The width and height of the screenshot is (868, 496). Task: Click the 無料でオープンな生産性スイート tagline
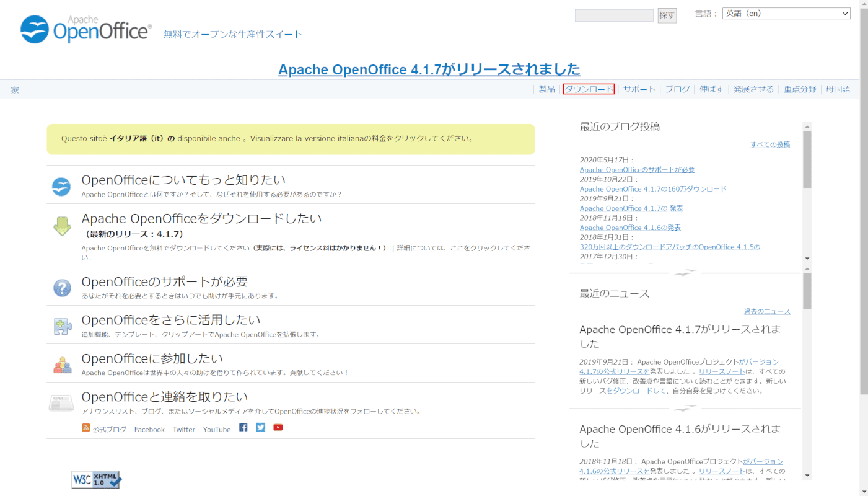tap(233, 34)
